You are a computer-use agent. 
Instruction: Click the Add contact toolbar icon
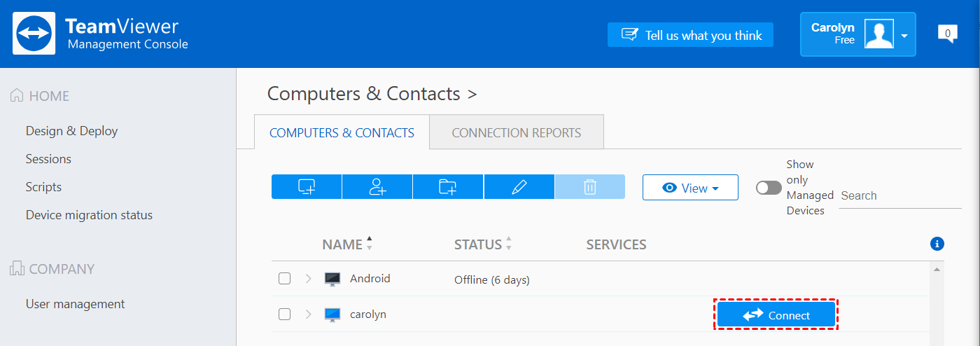pyautogui.click(x=377, y=187)
